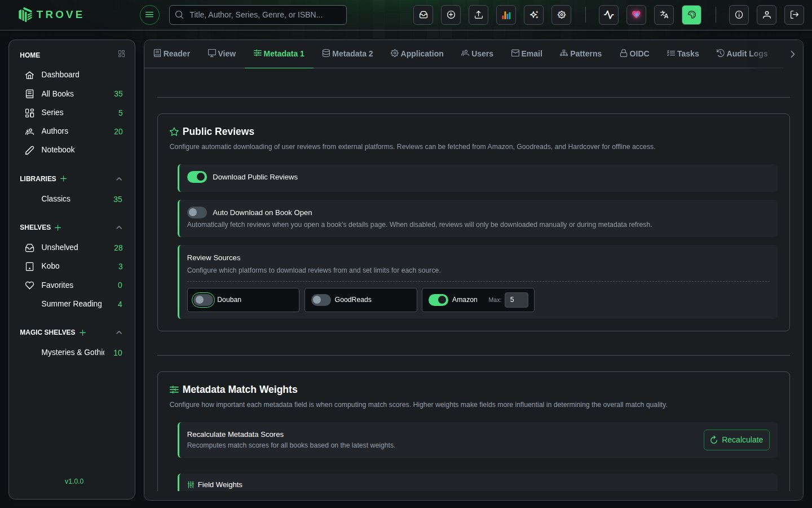This screenshot has height=508, width=812.
Task: Open the Patterns tab
Action: click(580, 54)
